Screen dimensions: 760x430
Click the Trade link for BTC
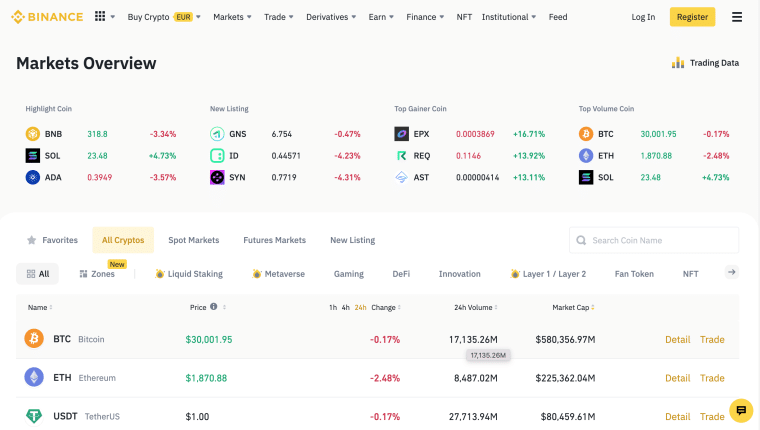pos(712,339)
